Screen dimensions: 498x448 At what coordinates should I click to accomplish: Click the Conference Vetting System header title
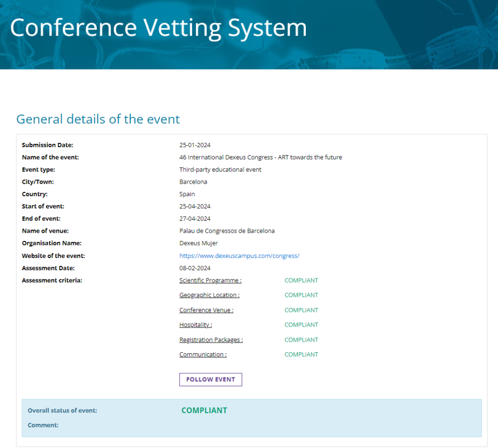pyautogui.click(x=159, y=28)
